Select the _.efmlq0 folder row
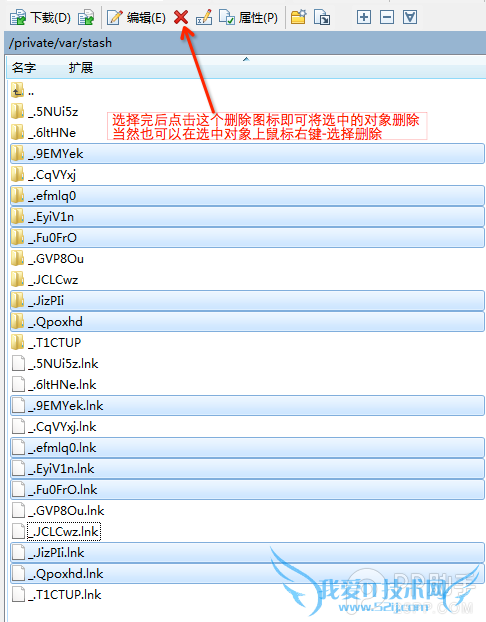Viewport: 486px width, 622px height. click(x=247, y=196)
